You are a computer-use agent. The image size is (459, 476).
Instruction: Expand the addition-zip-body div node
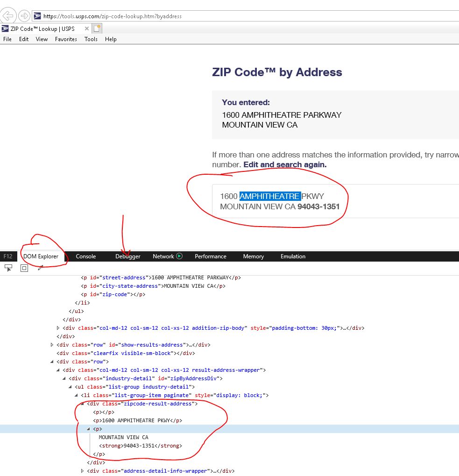[x=58, y=328]
